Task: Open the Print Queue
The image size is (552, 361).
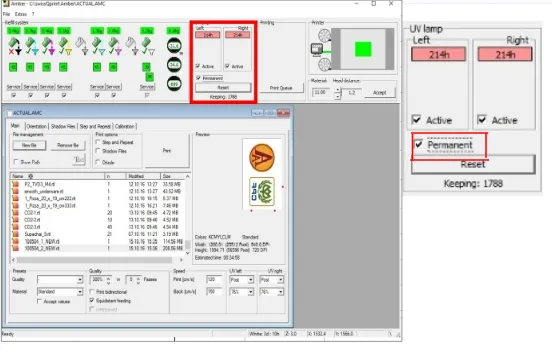Action: (281, 88)
